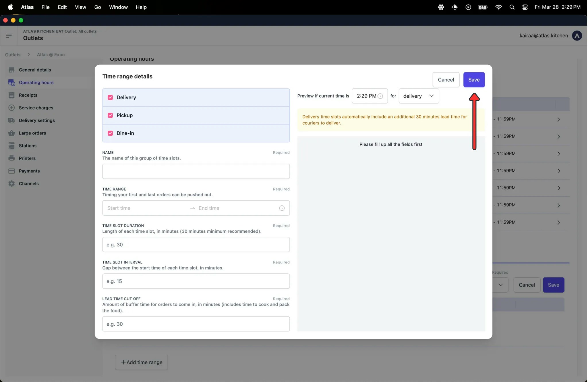Click the Name input field
The width and height of the screenshot is (588, 382).
tap(196, 171)
